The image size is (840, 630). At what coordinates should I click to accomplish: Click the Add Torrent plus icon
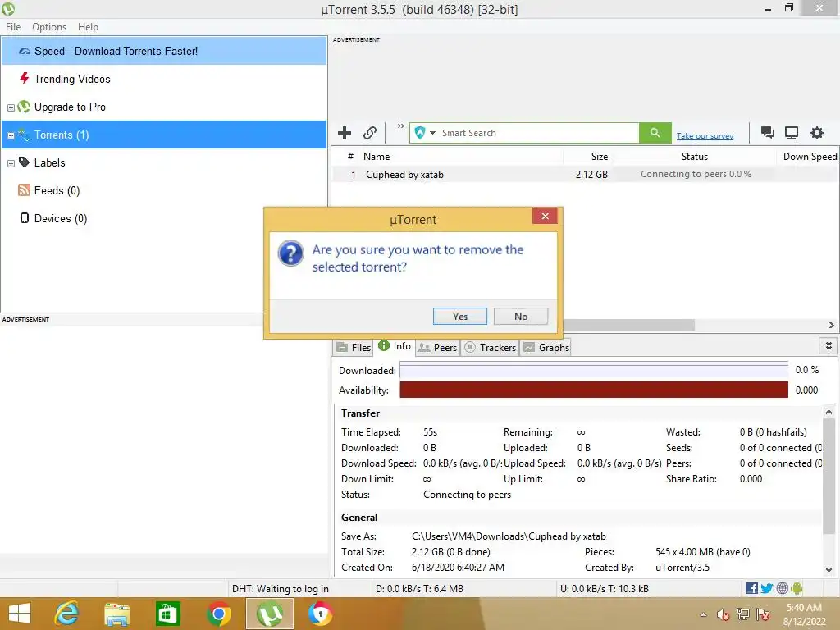pos(345,133)
